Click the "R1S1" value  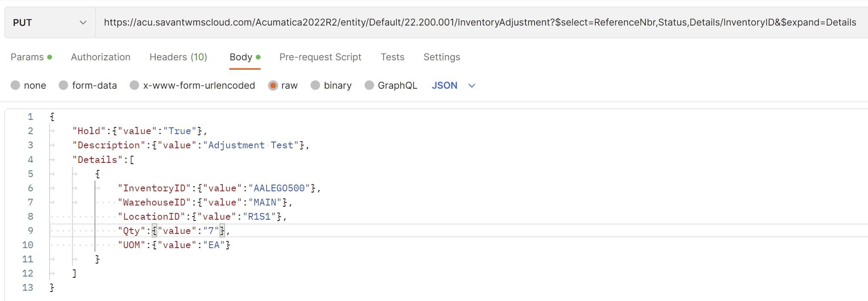point(259,217)
